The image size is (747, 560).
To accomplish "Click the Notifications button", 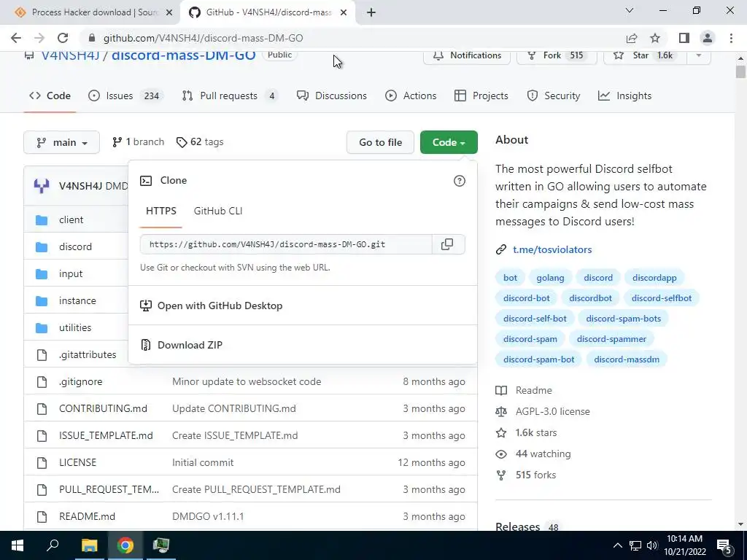I will tap(467, 55).
